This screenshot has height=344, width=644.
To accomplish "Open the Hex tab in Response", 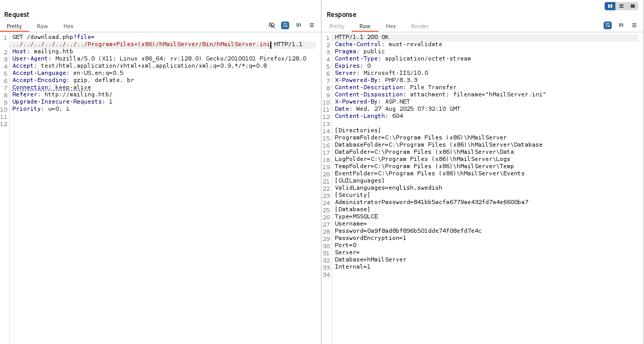I will pyautogui.click(x=391, y=26).
